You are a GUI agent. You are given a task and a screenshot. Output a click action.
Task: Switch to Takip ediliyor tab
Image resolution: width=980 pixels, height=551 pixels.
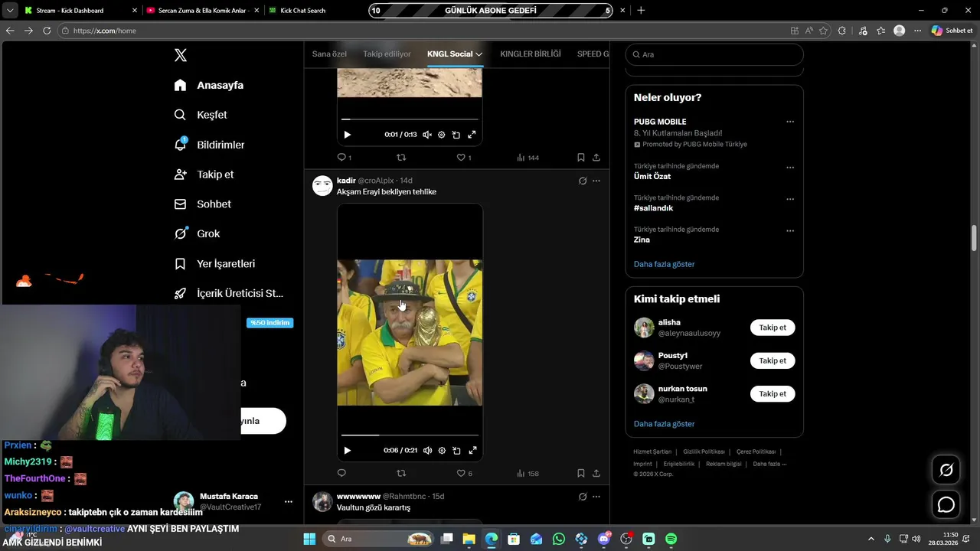(387, 54)
